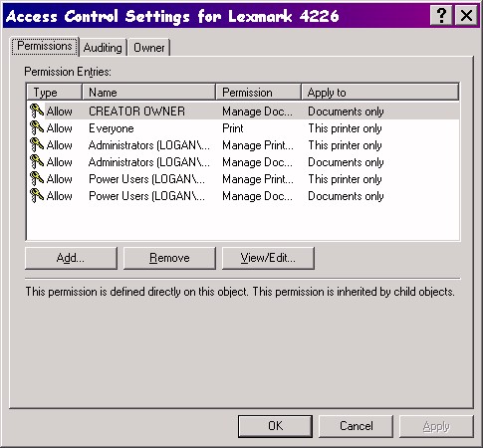Open the Owner tab
483x448 pixels.
[x=149, y=48]
